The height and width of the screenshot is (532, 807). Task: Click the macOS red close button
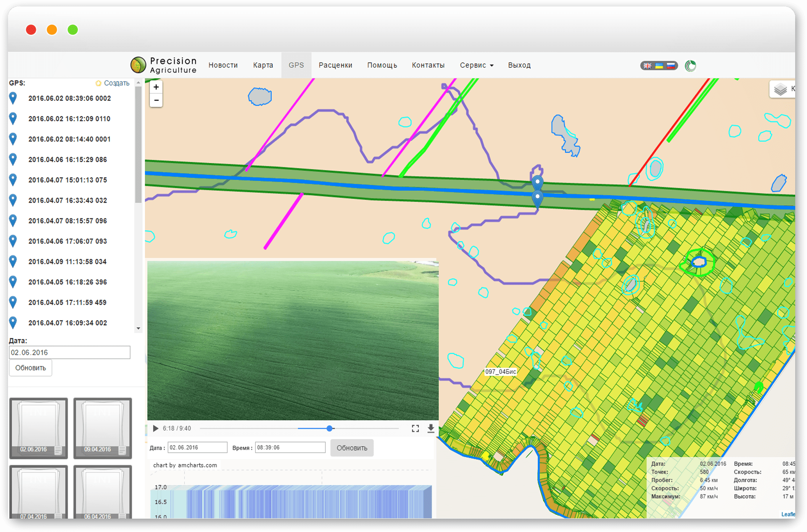coord(31,30)
